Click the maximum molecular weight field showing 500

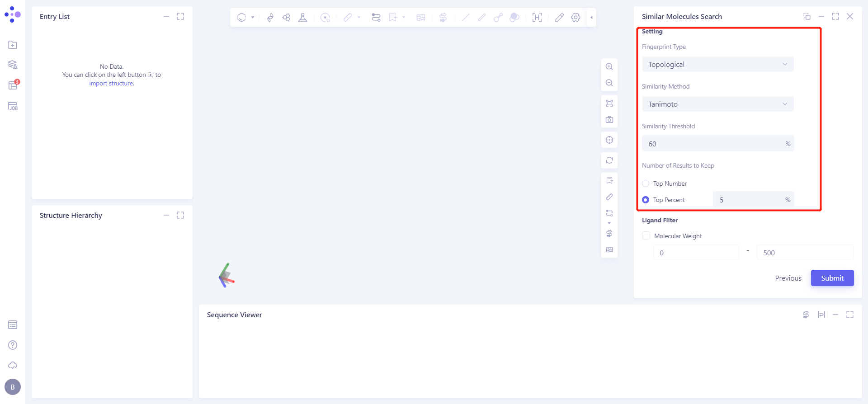tap(805, 253)
